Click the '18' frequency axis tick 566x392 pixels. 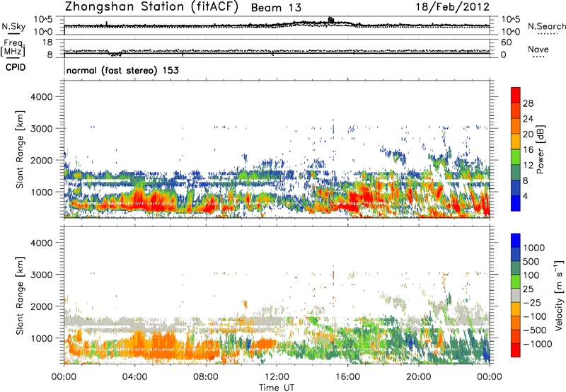[47, 42]
